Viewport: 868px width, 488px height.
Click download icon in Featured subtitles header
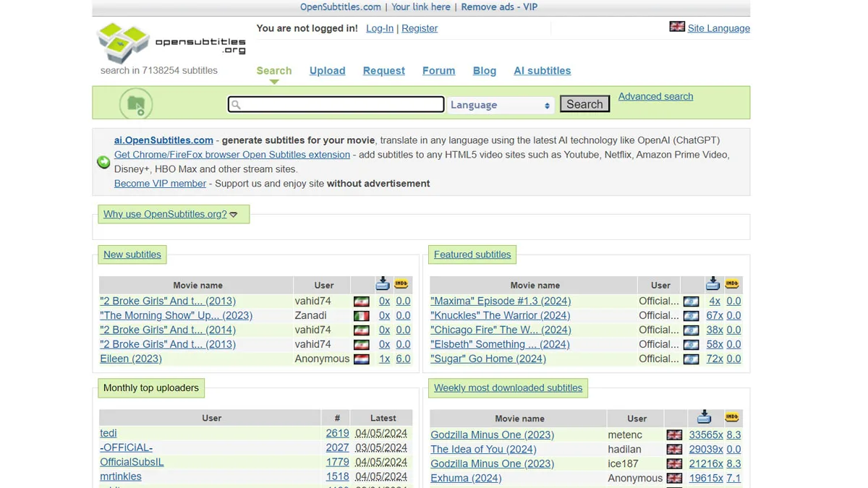click(713, 283)
